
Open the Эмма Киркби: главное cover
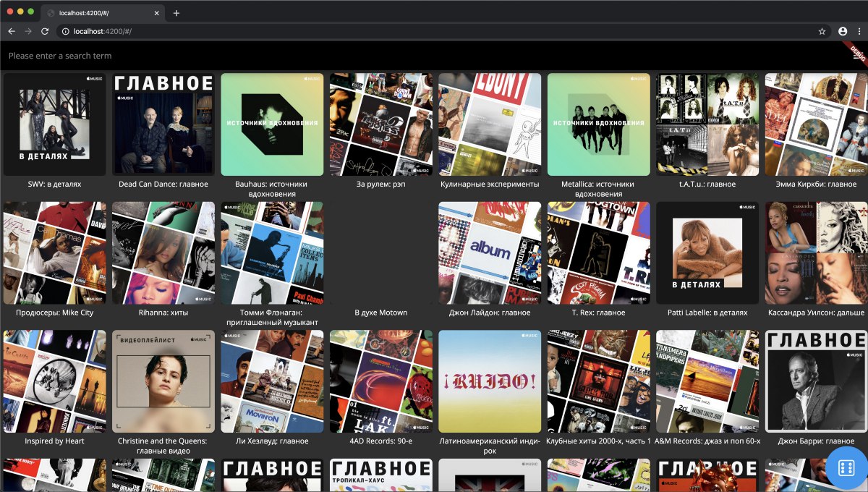coord(817,124)
